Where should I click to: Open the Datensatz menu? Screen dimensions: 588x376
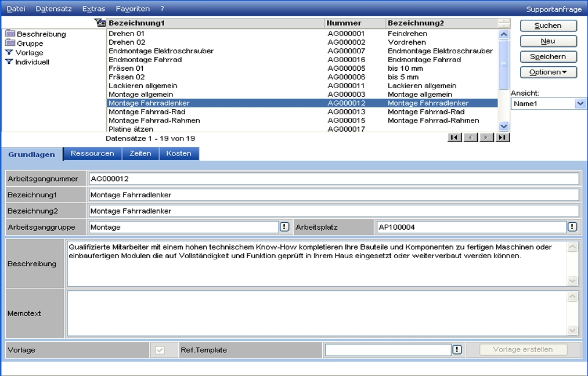click(53, 9)
